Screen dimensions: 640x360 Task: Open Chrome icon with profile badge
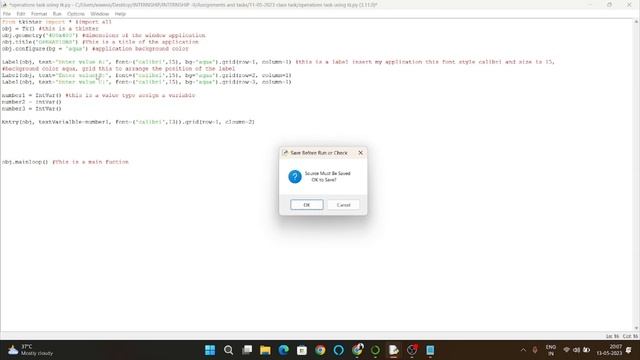(x=357, y=350)
